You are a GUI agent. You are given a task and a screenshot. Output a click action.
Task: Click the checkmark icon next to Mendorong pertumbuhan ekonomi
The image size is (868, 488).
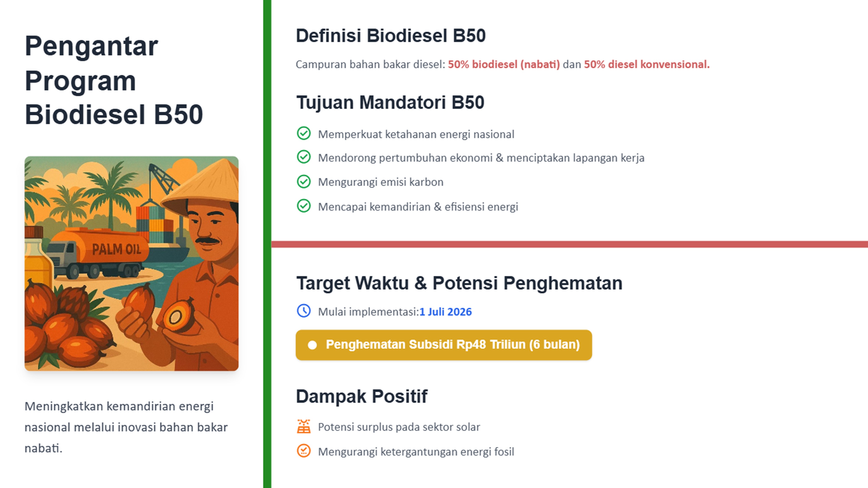[304, 157]
